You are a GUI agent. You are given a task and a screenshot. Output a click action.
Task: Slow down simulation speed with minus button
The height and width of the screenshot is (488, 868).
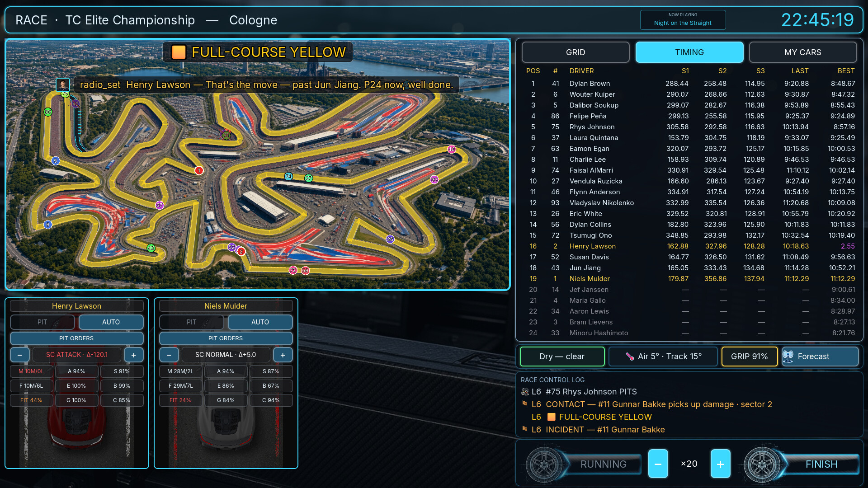pyautogui.click(x=658, y=464)
